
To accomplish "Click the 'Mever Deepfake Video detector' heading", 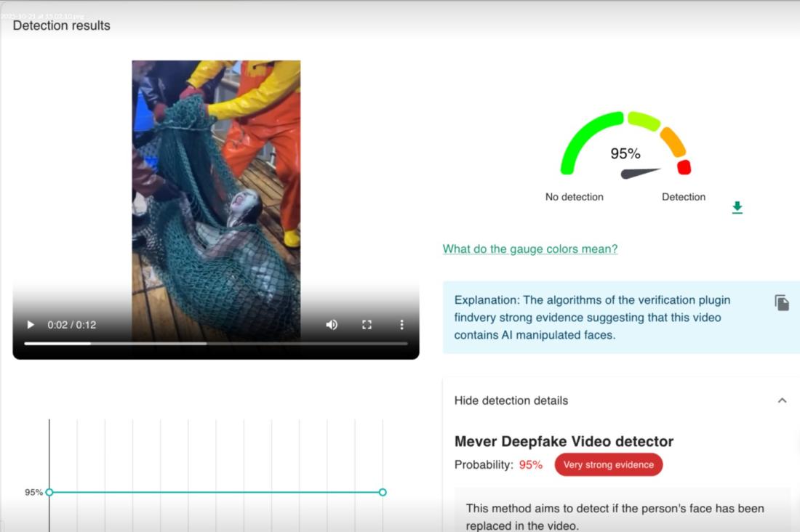I will tap(564, 442).
